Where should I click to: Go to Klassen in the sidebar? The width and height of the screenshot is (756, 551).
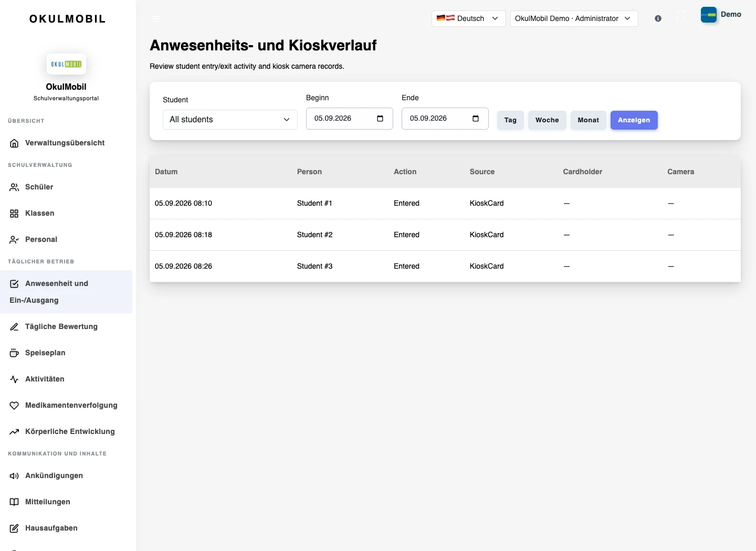pyautogui.click(x=66, y=213)
